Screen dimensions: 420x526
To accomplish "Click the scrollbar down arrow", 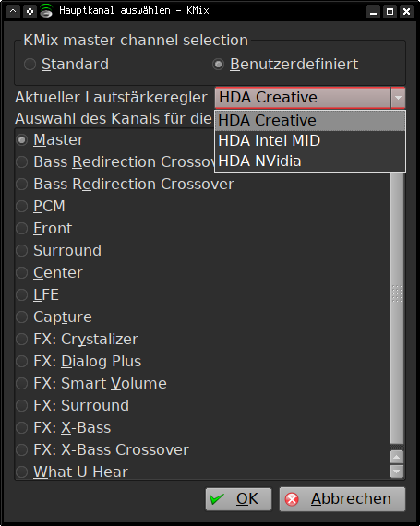I will coord(397,471).
